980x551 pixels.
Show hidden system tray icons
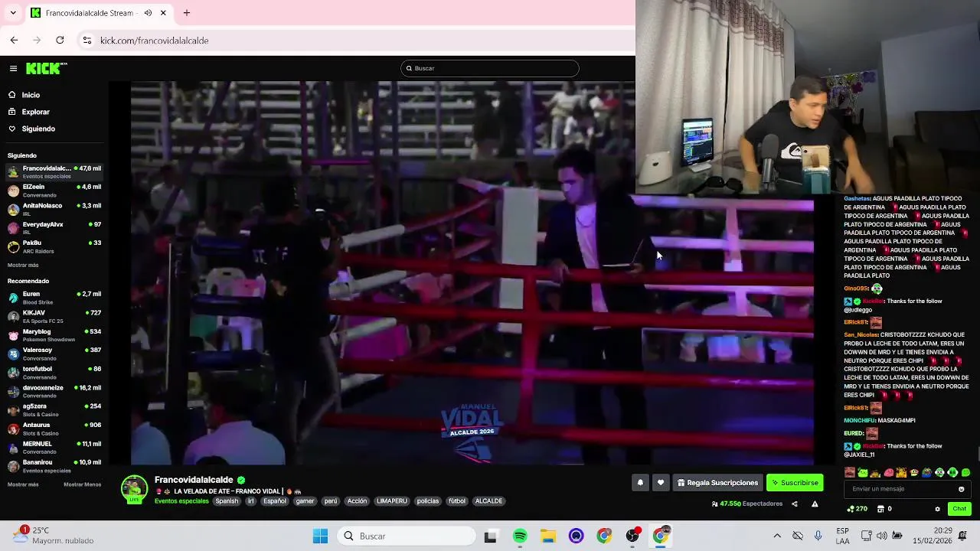tap(777, 536)
